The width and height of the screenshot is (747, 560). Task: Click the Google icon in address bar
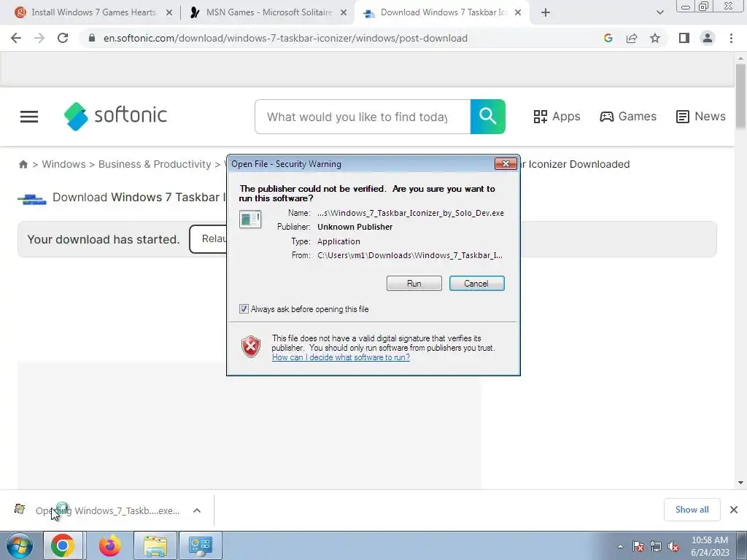pos(608,38)
